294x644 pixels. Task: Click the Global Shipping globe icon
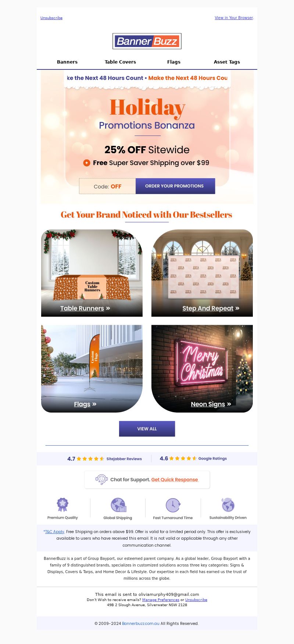coord(118,505)
